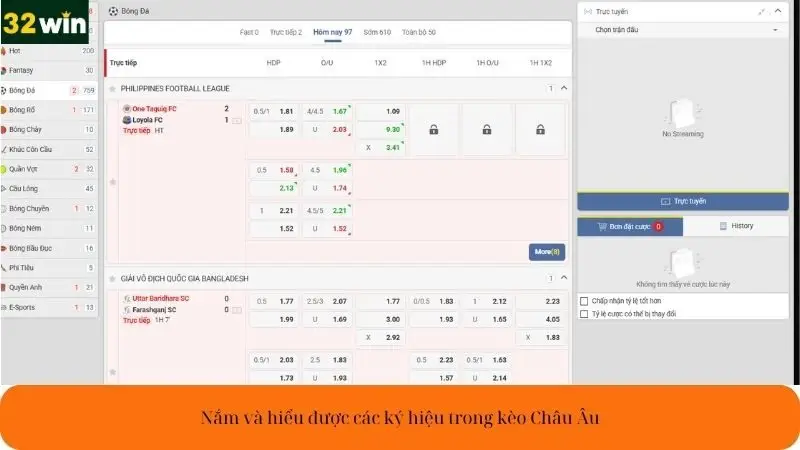The height and width of the screenshot is (450, 800).
Task: Favorite Giải Vô Địch Quốc Gia Bangladesh star
Action: pyautogui.click(x=112, y=279)
